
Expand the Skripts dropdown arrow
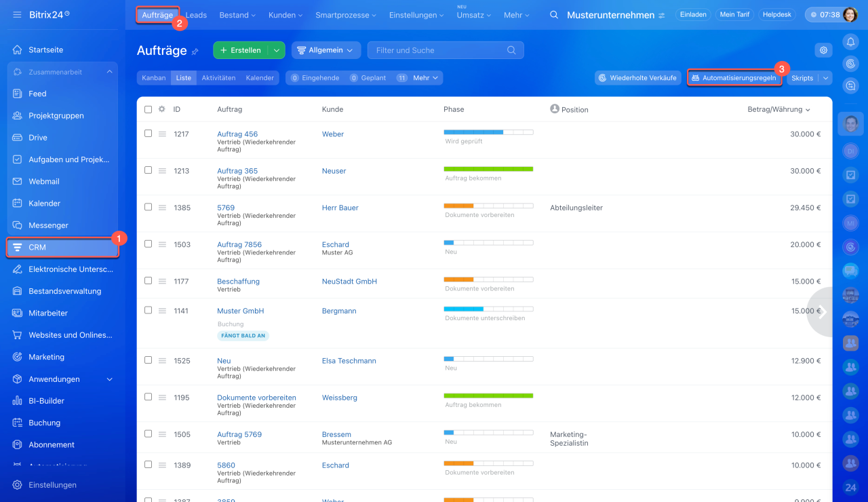click(x=825, y=78)
